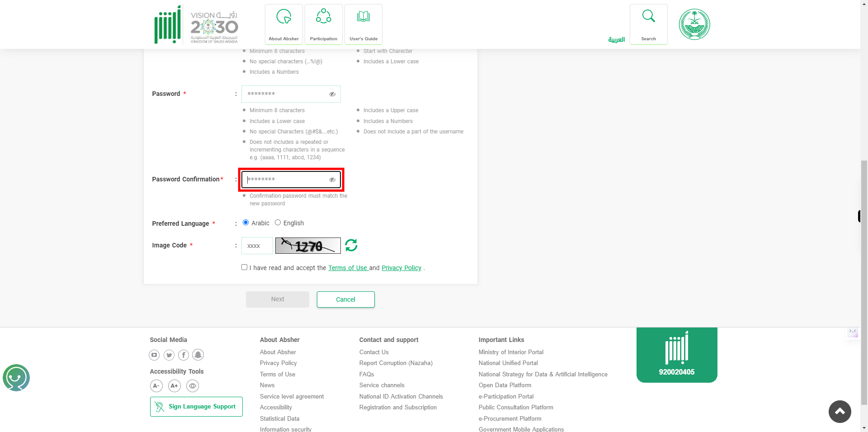Open the footer Terms of Use link
The height and width of the screenshot is (432, 868).
click(278, 374)
